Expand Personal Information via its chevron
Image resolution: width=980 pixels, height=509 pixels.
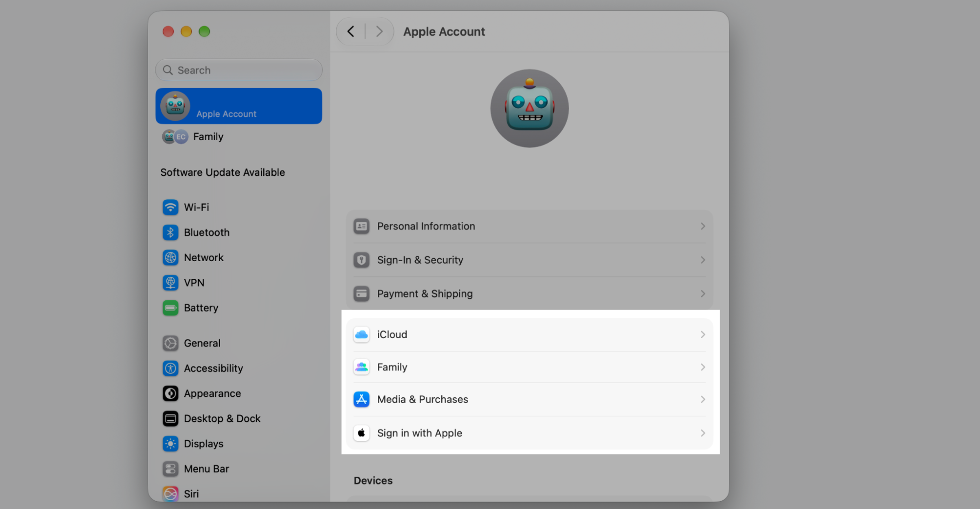point(703,226)
